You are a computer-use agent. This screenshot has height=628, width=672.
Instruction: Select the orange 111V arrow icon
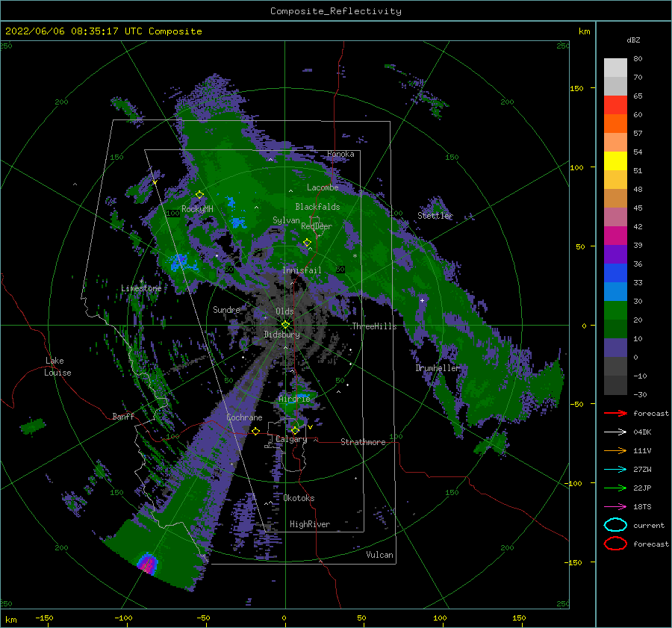615,450
